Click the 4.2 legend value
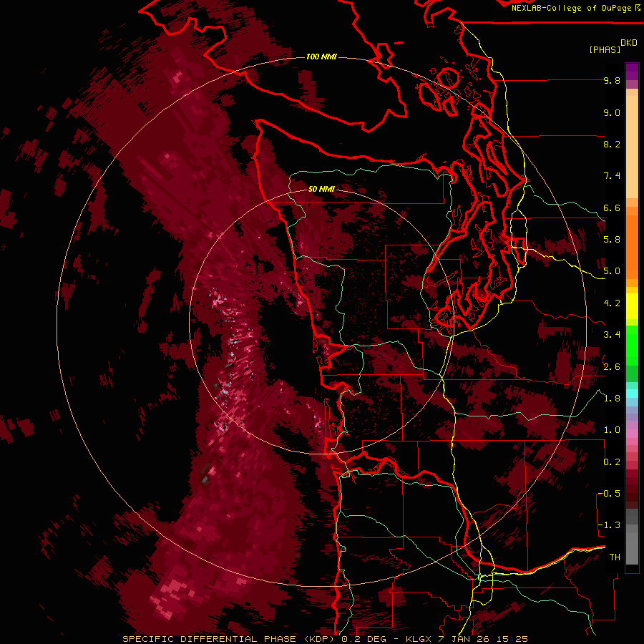 pyautogui.click(x=612, y=303)
